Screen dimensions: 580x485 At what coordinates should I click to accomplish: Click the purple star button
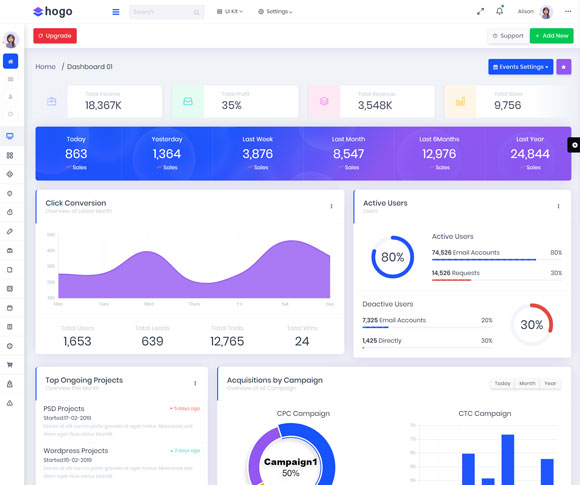pos(563,67)
